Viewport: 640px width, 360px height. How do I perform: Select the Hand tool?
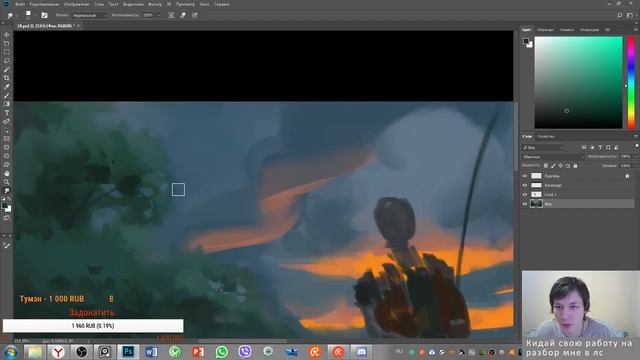coord(7,173)
